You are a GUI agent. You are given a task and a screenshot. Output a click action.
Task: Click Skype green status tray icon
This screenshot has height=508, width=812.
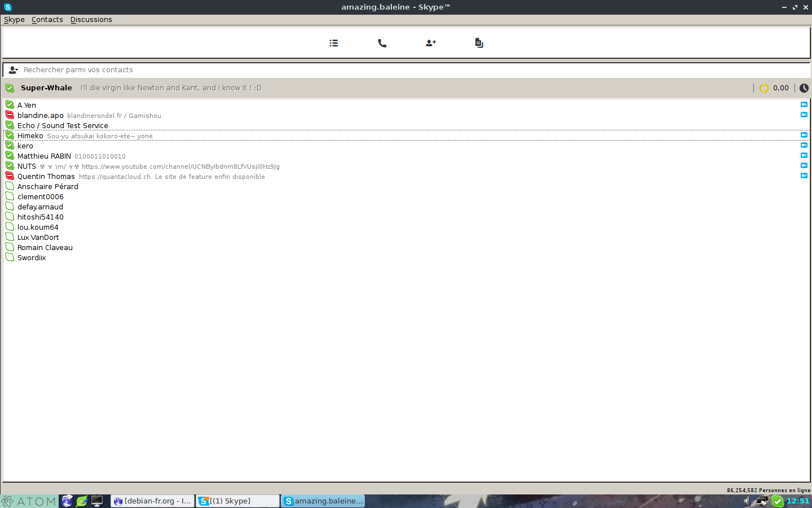778,501
